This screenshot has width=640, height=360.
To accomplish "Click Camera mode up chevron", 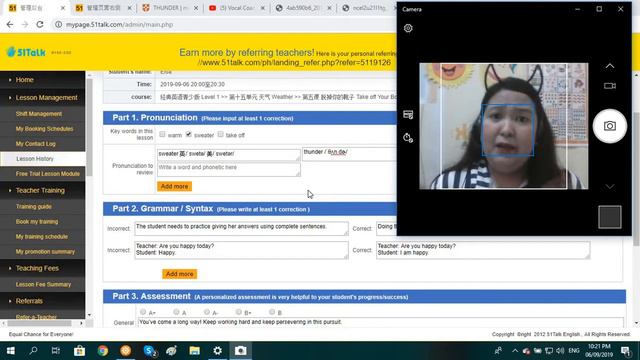I will [610, 66].
